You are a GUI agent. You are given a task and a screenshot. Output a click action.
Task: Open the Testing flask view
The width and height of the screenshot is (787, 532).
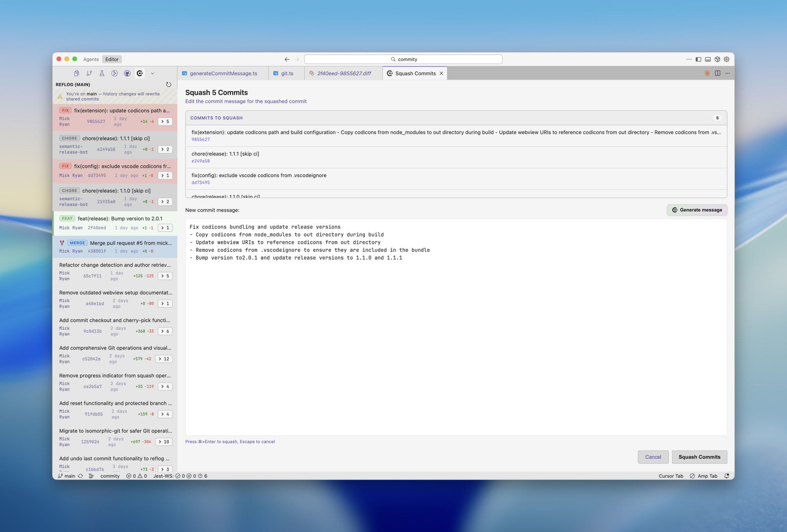102,73
